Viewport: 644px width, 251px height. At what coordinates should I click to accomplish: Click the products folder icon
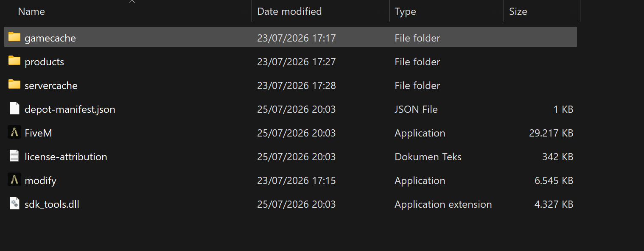tap(14, 61)
